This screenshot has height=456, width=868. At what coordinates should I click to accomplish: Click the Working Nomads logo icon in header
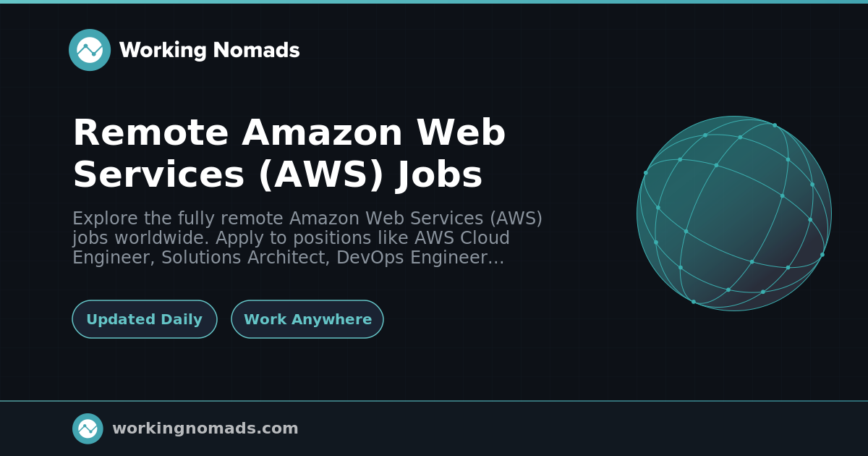pos(90,50)
